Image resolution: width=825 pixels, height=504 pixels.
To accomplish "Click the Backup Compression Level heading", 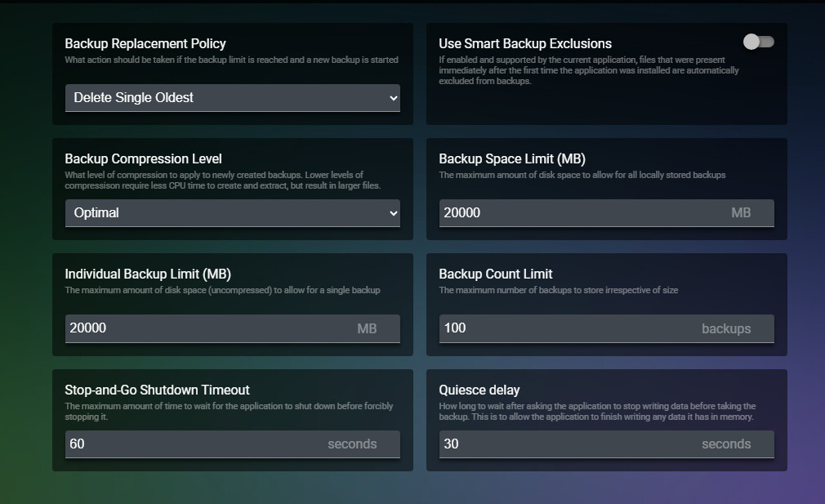I will pos(143,158).
